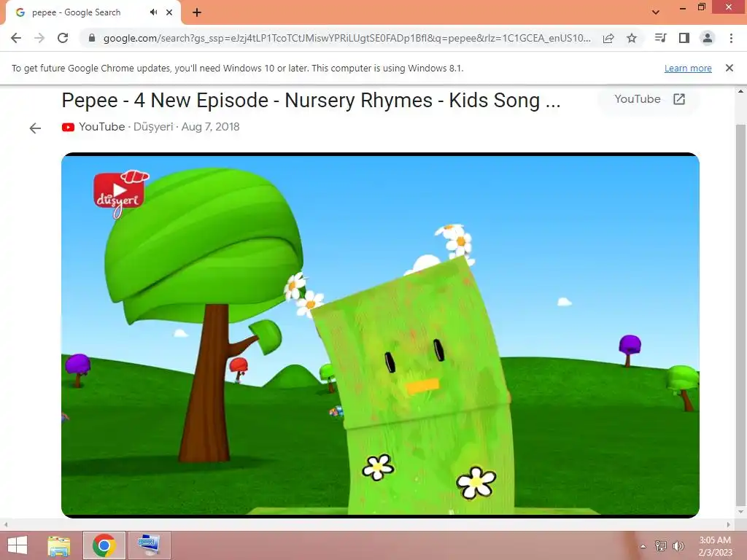Click the scrollbar up arrow
747x560 pixels.
[740, 91]
